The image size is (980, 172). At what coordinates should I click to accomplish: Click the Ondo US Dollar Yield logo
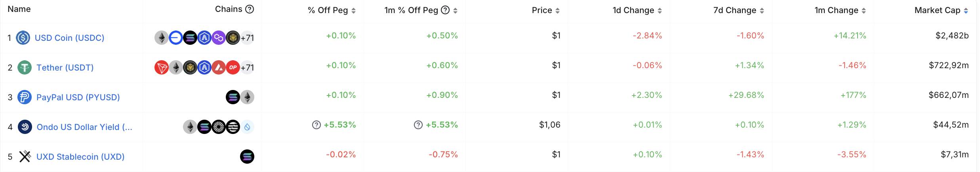coord(25,127)
